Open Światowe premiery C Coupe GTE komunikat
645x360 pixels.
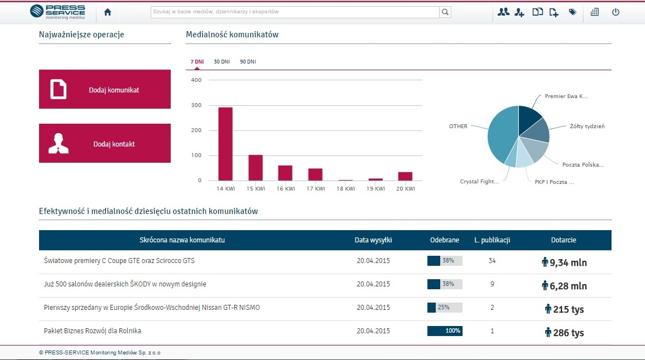click(x=119, y=261)
